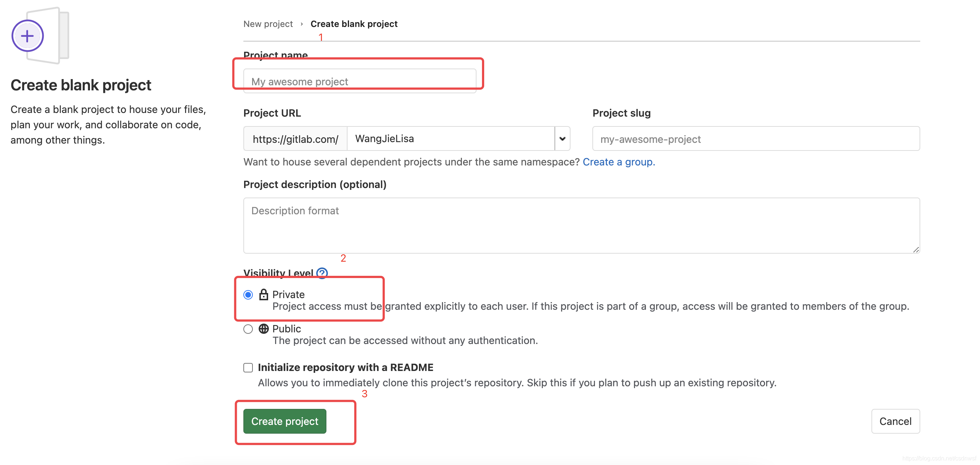Click the https://gitlab.com/ URL prefix
980x465 pixels.
pos(295,139)
